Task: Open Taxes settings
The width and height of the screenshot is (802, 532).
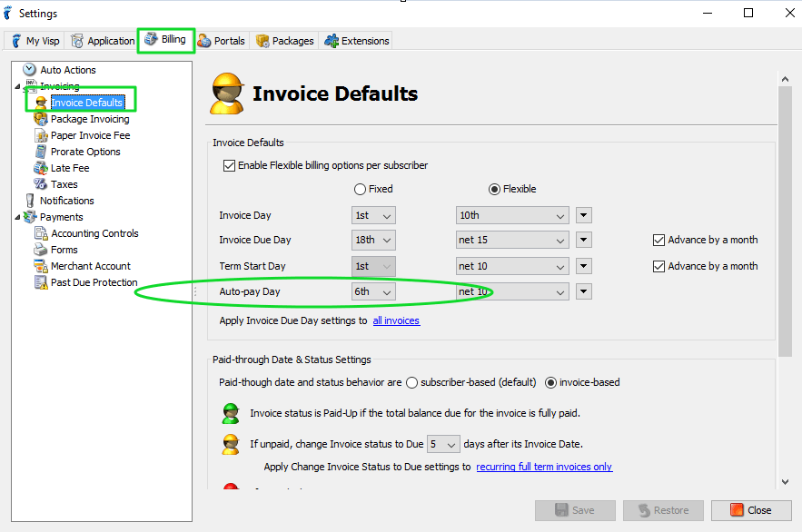Action: (x=64, y=184)
